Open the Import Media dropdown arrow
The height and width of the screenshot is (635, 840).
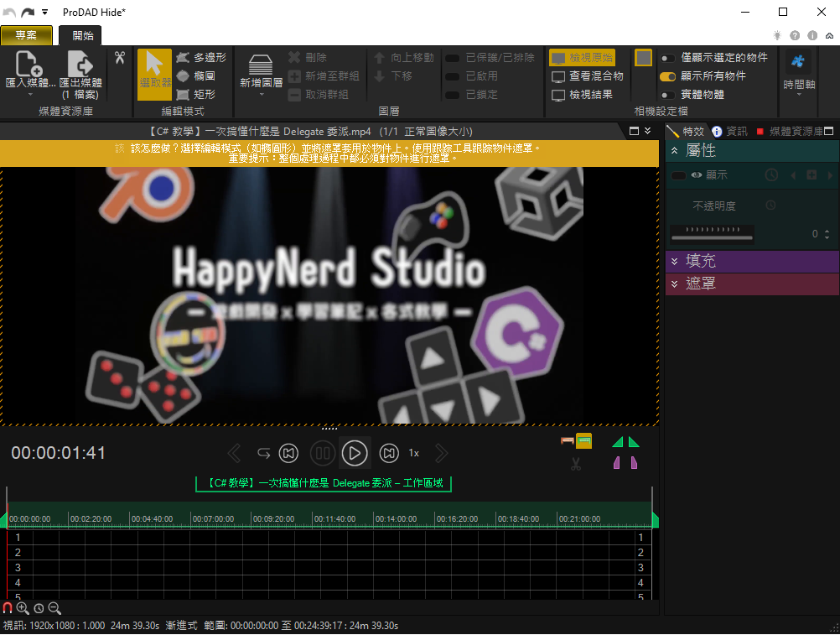pos(30,95)
